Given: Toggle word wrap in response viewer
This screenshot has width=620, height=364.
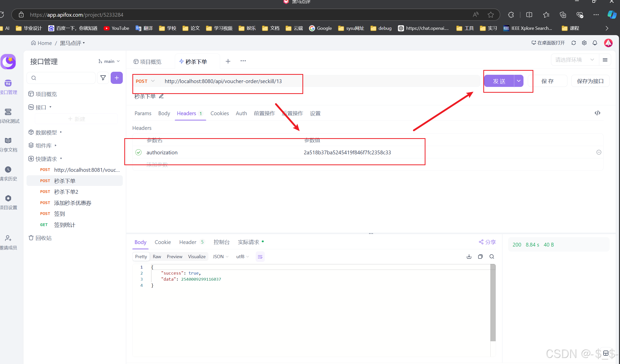Looking at the screenshot, I should 260,257.
